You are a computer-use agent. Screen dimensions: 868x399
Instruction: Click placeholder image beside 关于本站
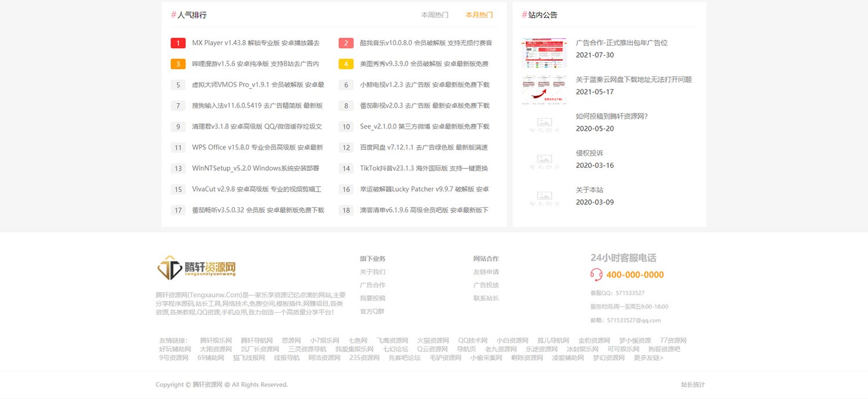pyautogui.click(x=544, y=200)
